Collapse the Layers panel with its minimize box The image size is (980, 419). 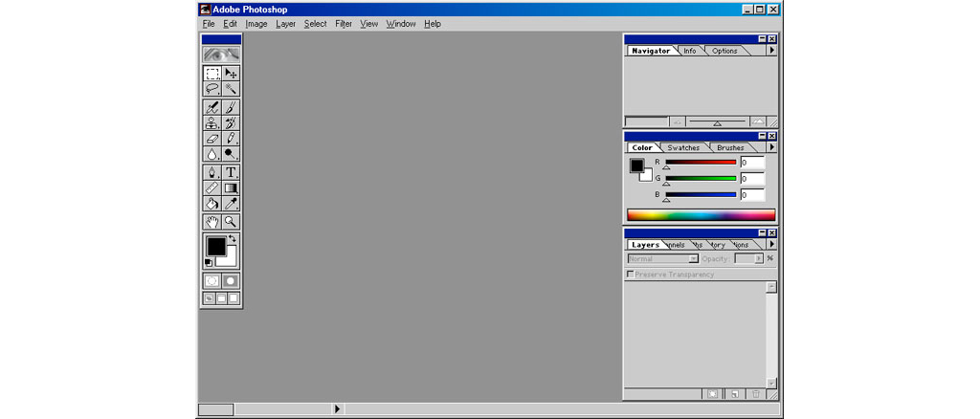coord(763,232)
